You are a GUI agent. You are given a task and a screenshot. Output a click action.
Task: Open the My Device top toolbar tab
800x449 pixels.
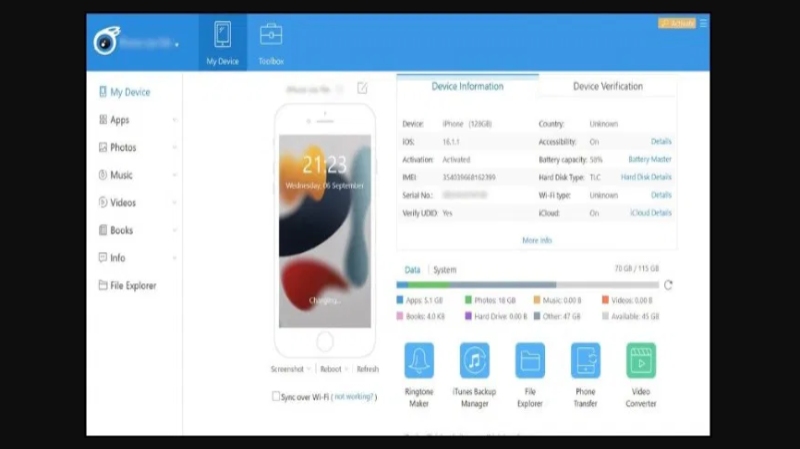[222, 43]
